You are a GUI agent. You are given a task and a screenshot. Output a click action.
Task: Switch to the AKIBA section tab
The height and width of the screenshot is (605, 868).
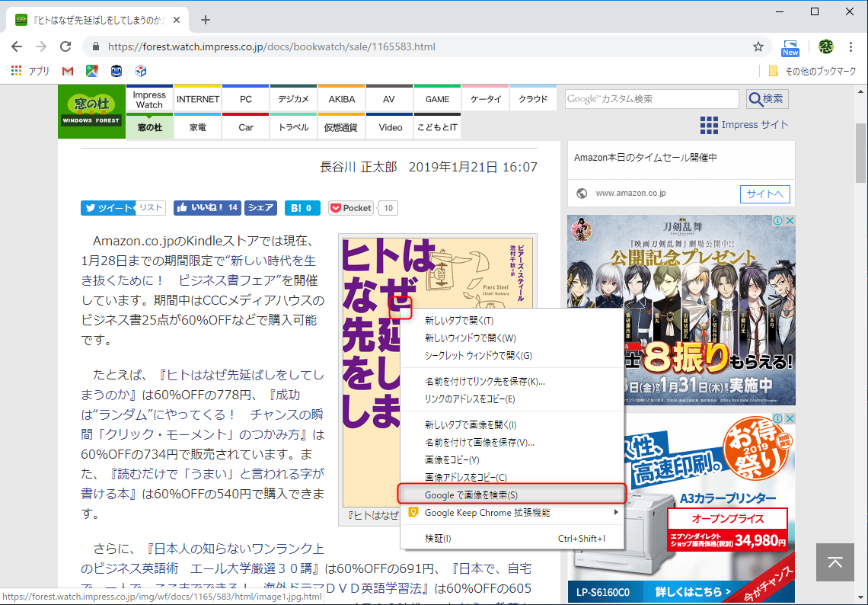341,98
